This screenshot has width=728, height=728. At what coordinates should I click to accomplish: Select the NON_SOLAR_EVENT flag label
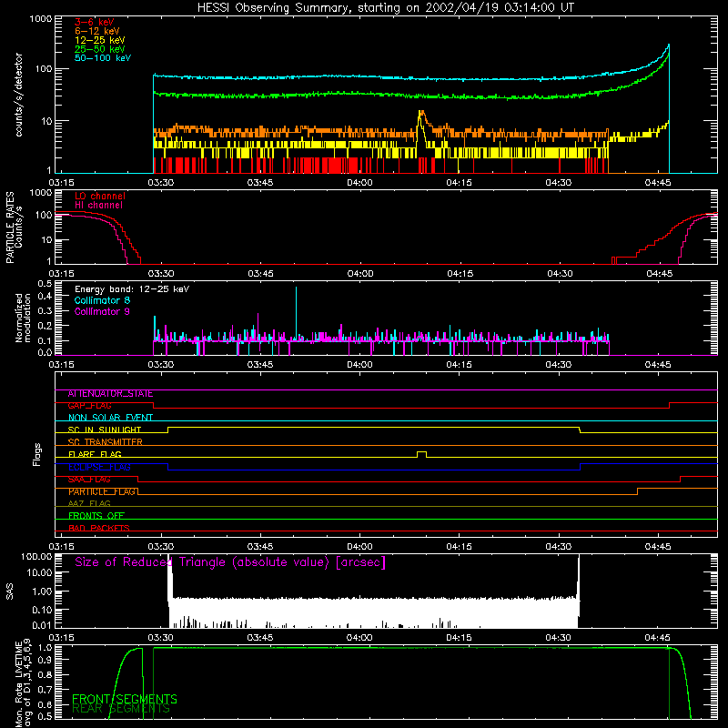[110, 418]
